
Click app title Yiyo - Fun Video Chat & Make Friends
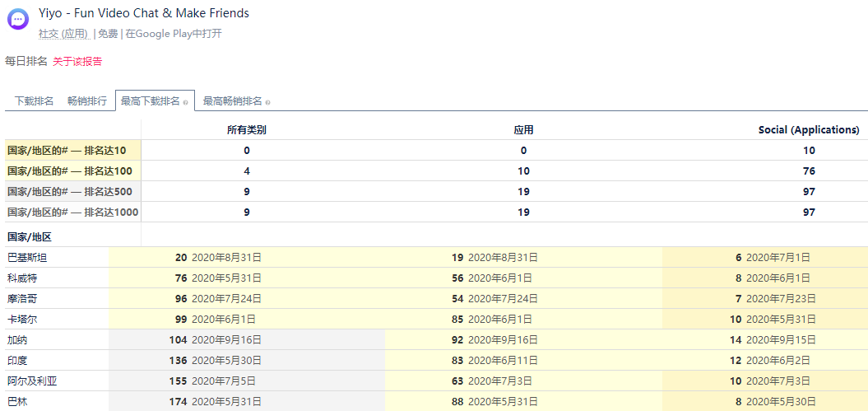(x=144, y=12)
